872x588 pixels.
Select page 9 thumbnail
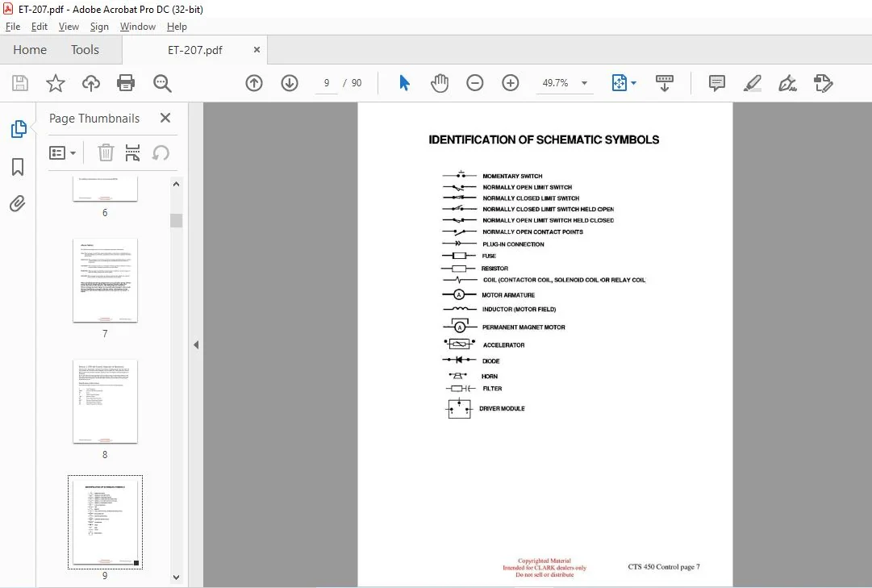[105, 522]
